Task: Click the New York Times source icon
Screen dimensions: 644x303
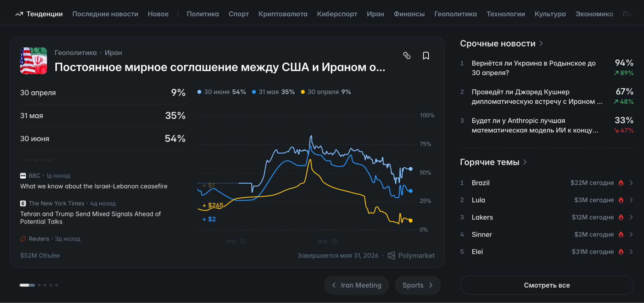Action: pyautogui.click(x=23, y=203)
